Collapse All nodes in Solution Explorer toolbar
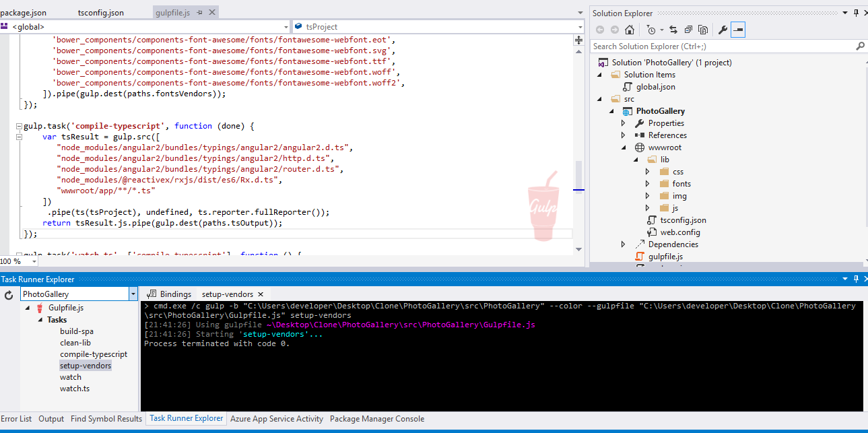The height and width of the screenshot is (433, 868). click(x=688, y=30)
